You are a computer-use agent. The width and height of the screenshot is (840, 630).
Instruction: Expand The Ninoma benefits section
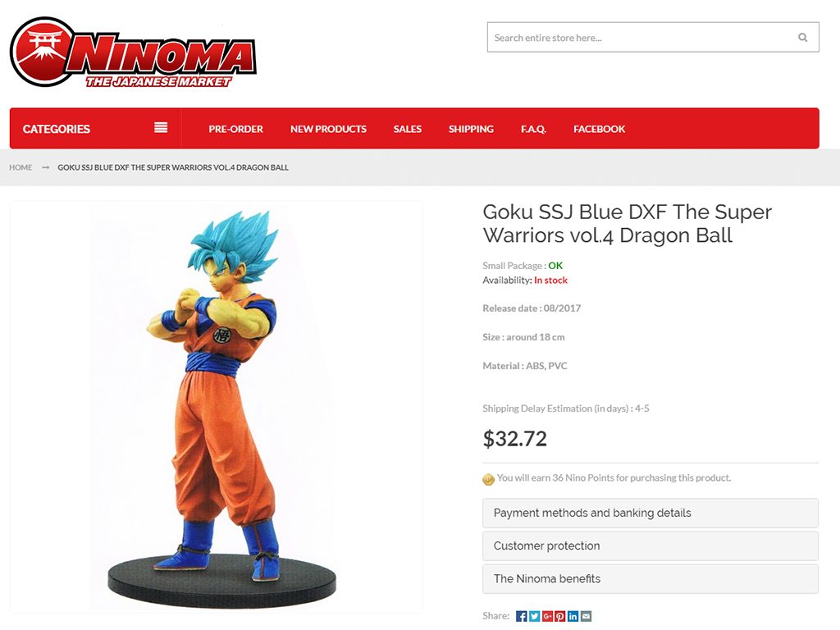[651, 578]
